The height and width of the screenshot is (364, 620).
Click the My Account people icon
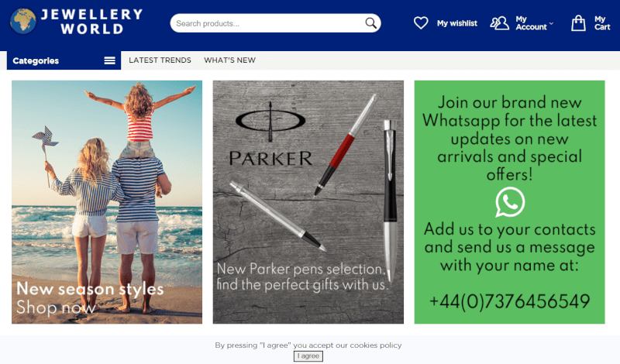pyautogui.click(x=499, y=23)
